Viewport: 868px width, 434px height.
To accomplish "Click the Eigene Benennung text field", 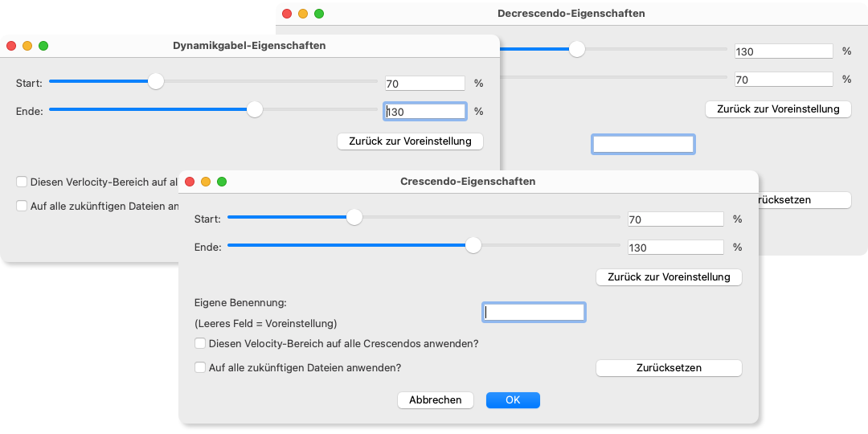I will pyautogui.click(x=534, y=313).
